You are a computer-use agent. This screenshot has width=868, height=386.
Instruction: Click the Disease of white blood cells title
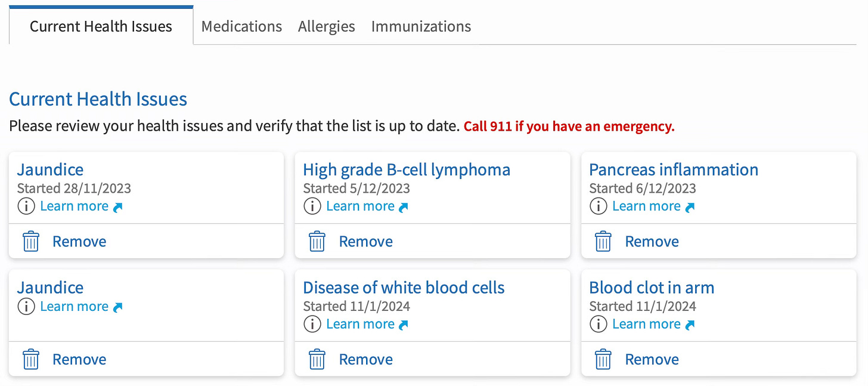[x=404, y=288]
